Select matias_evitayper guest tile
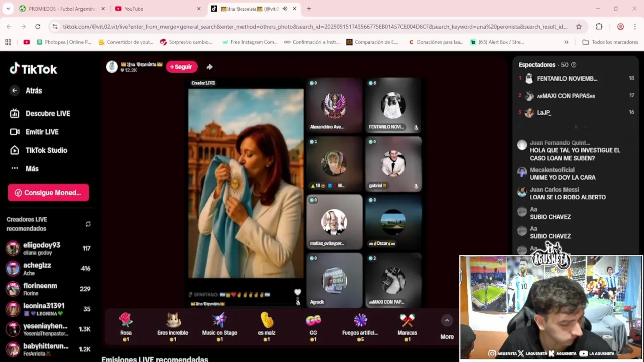The height and width of the screenshot is (362, 644). coord(334,222)
